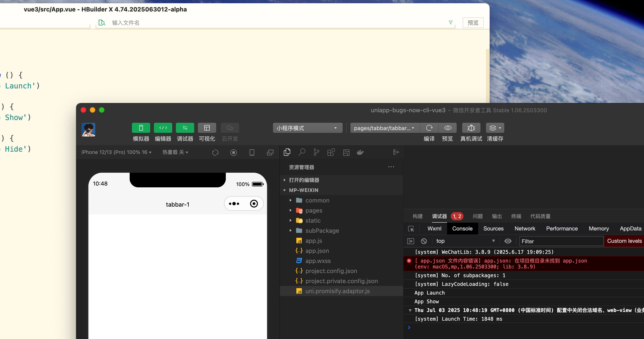The width and height of the screenshot is (644, 339).
Task: Click the simulator refresh icon
Action: (x=215, y=152)
